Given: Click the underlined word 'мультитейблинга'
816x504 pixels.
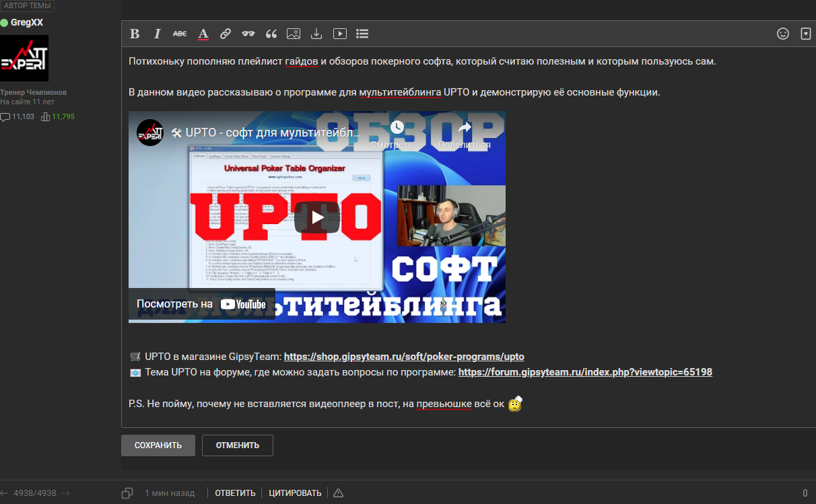Looking at the screenshot, I should pyautogui.click(x=400, y=92).
